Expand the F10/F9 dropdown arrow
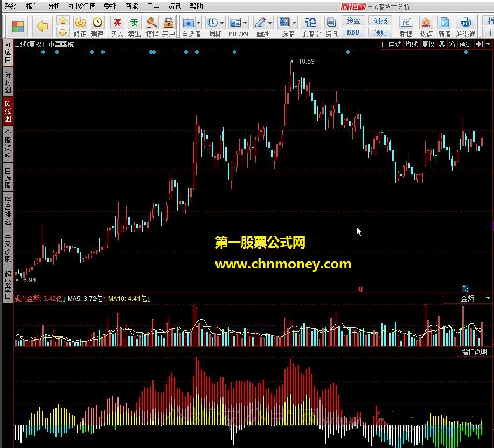494x448 pixels. [x=246, y=23]
